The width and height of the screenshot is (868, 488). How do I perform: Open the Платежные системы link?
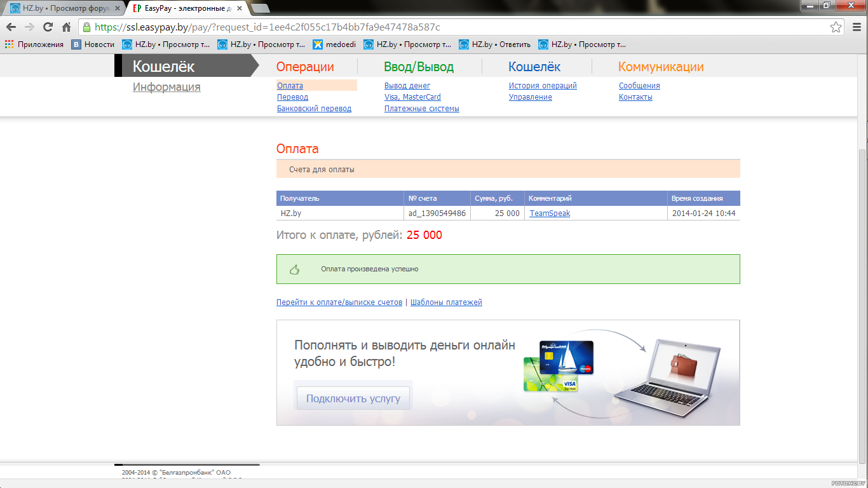coord(422,109)
